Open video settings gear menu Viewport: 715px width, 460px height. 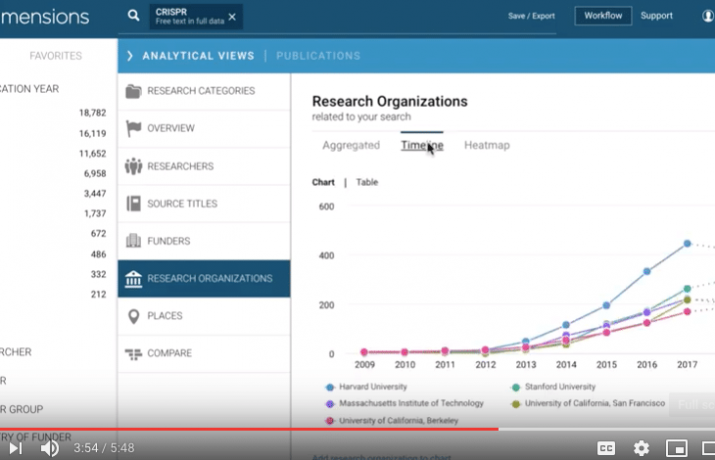tap(641, 448)
